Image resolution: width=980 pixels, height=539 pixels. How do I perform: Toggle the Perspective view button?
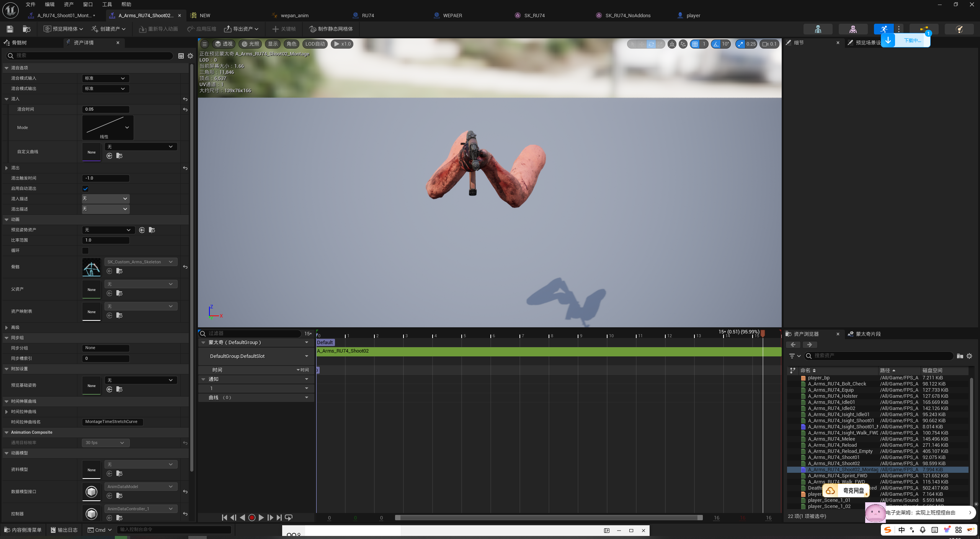point(224,44)
